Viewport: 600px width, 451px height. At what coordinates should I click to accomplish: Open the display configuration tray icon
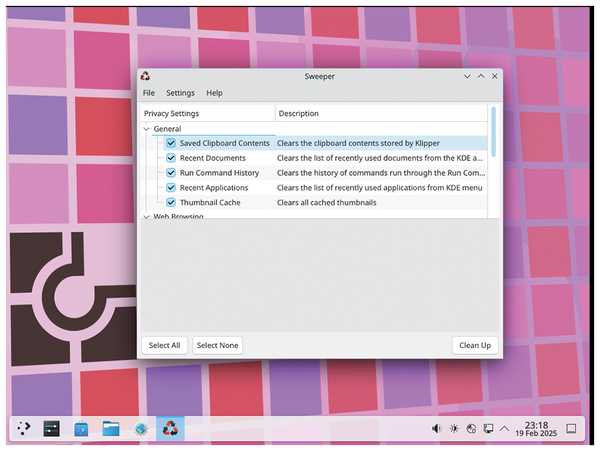[488, 428]
